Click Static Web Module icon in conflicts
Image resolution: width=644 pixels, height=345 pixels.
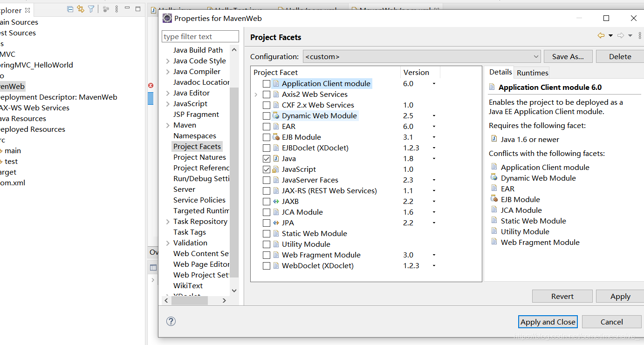click(494, 220)
